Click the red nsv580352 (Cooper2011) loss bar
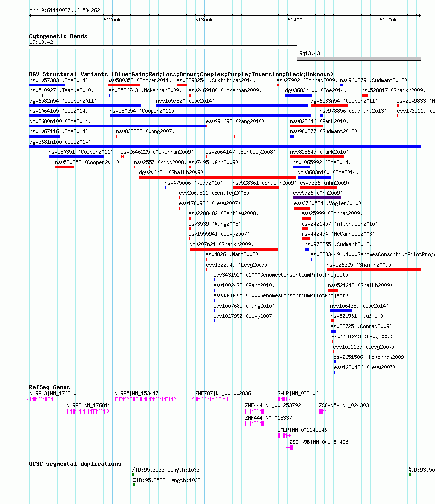The height and width of the screenshot is (504, 435). pos(65,167)
